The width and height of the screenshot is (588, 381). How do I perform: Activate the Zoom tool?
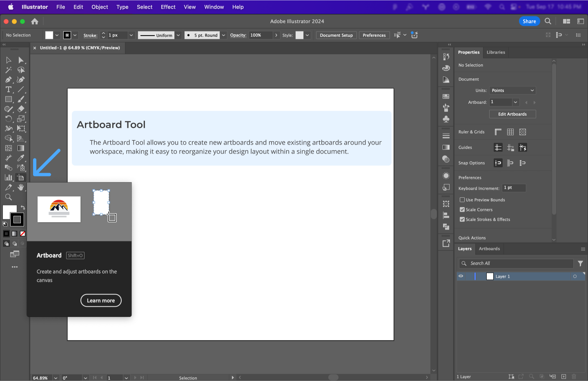[8, 197]
